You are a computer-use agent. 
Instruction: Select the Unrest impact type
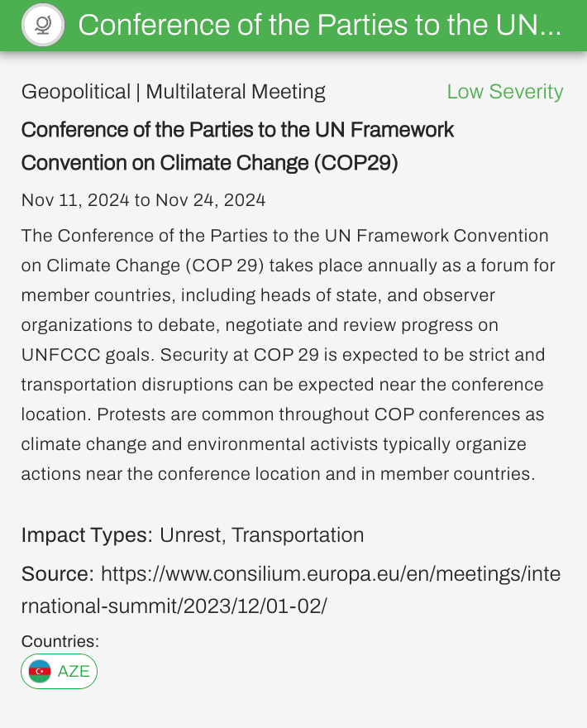pos(191,535)
